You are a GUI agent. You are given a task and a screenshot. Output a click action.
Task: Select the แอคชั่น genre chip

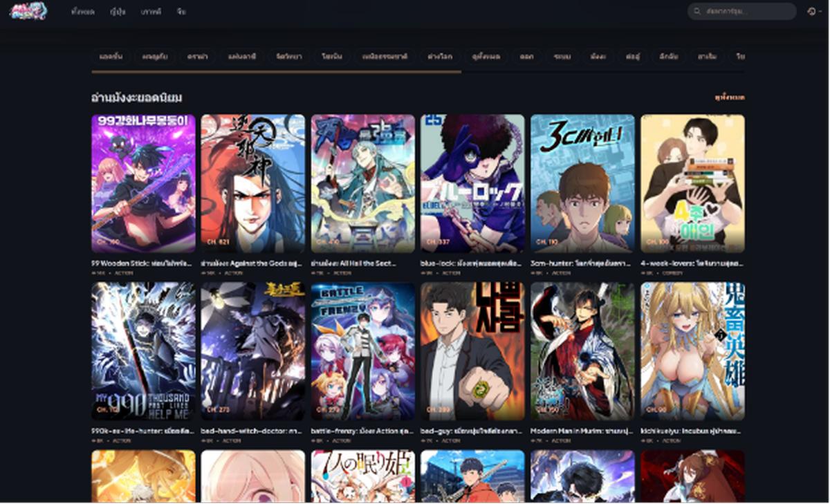(111, 57)
